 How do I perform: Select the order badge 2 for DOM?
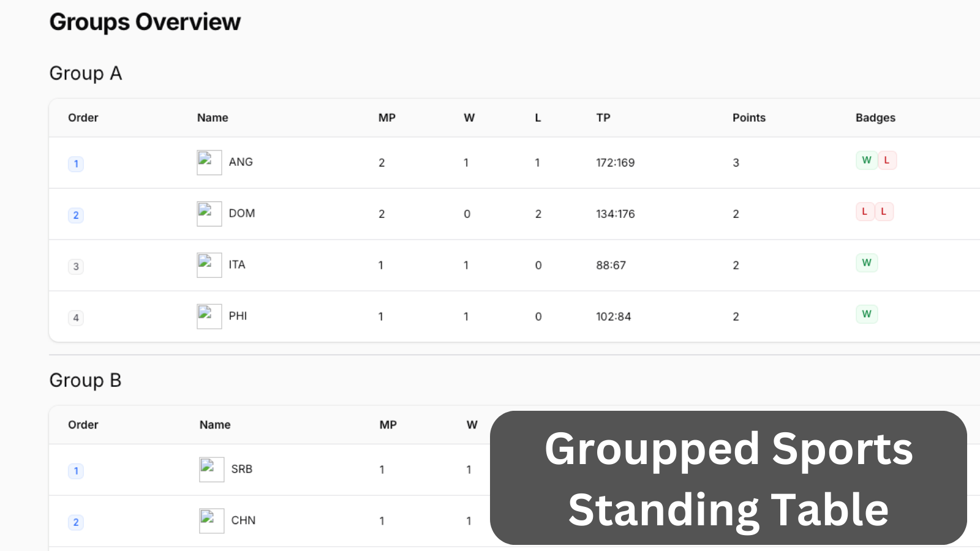point(76,216)
